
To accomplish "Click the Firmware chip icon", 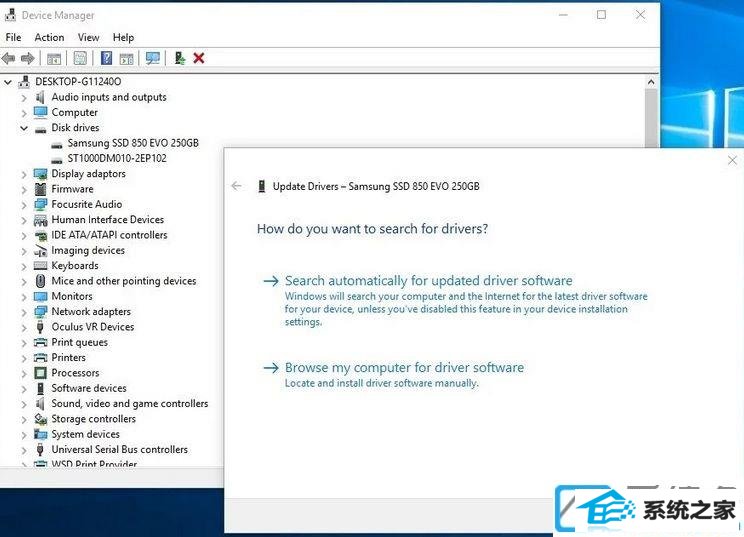I will point(40,189).
